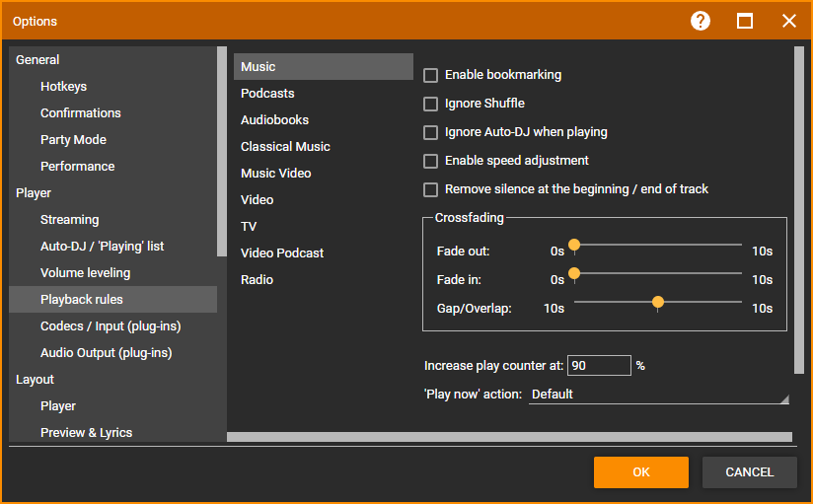This screenshot has width=813, height=504.
Task: Click CANCEL button
Action: click(x=749, y=472)
